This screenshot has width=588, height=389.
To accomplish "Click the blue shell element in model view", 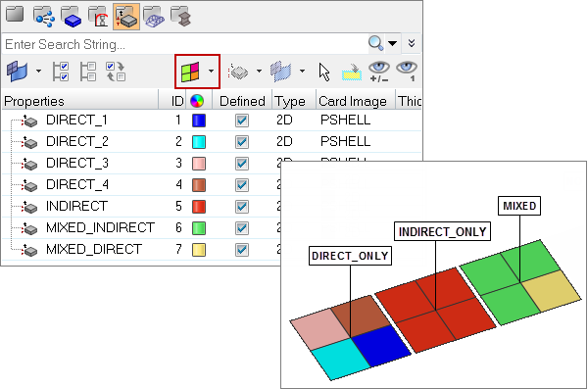I will [x=382, y=346].
